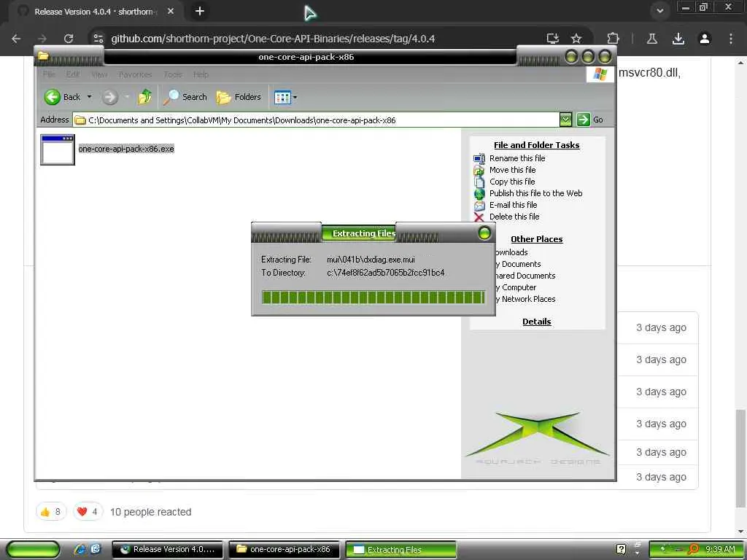Click the GitHub URL address bar
Viewport: 747px width, 560px height.
(273, 39)
